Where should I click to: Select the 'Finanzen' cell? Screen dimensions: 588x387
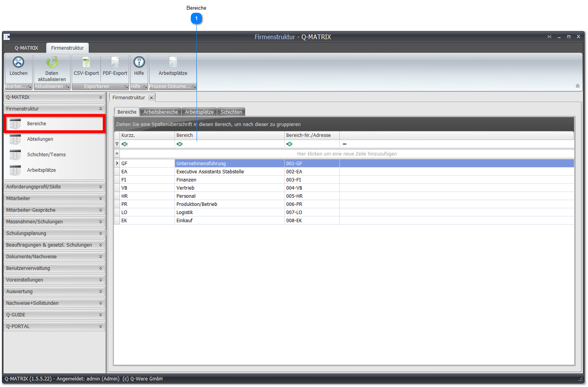tap(230, 180)
